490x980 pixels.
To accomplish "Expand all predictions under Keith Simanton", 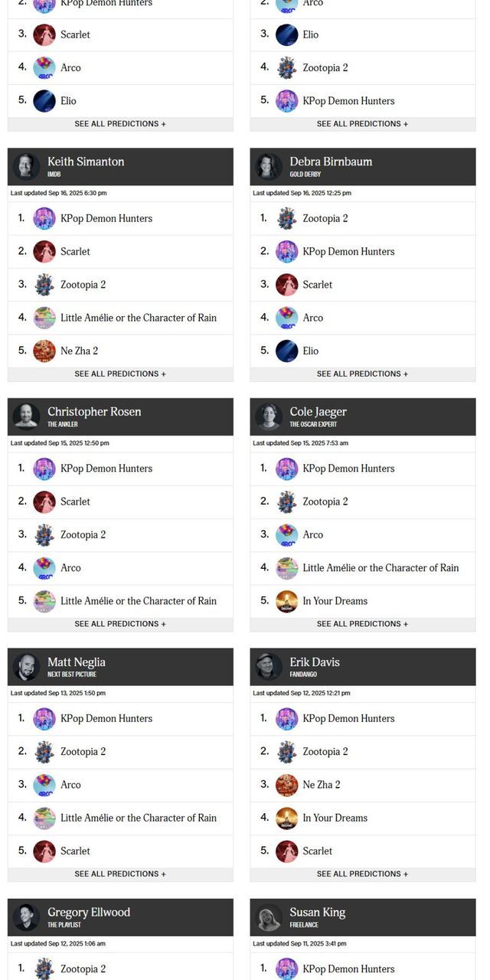I will (120, 374).
